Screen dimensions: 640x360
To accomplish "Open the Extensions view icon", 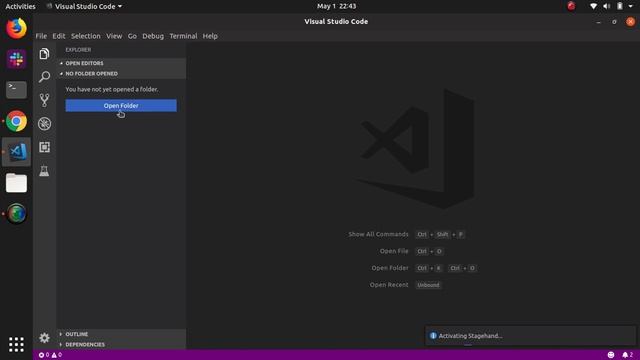I will (x=44, y=147).
